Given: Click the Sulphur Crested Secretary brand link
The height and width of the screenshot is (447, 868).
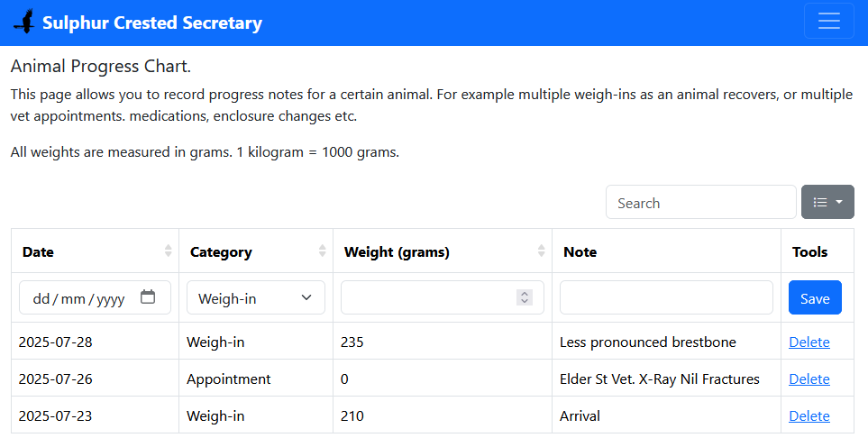Looking at the screenshot, I should click(152, 23).
